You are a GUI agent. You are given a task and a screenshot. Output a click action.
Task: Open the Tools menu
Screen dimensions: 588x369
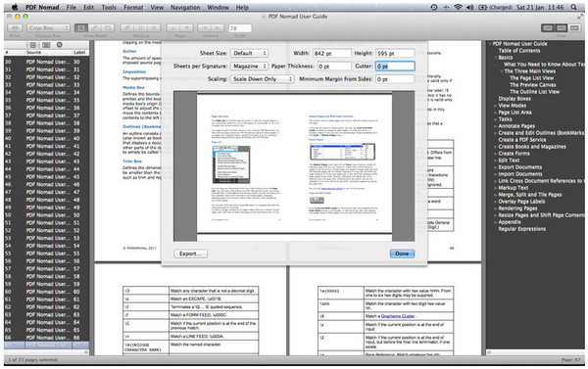pos(109,7)
